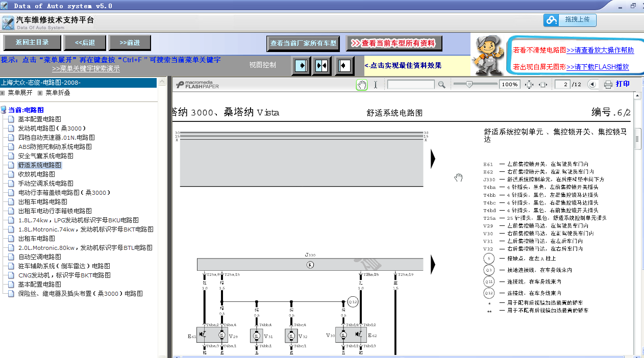The image size is (644, 358).
Task: Select the text selection cursor tool
Action: coord(376,85)
